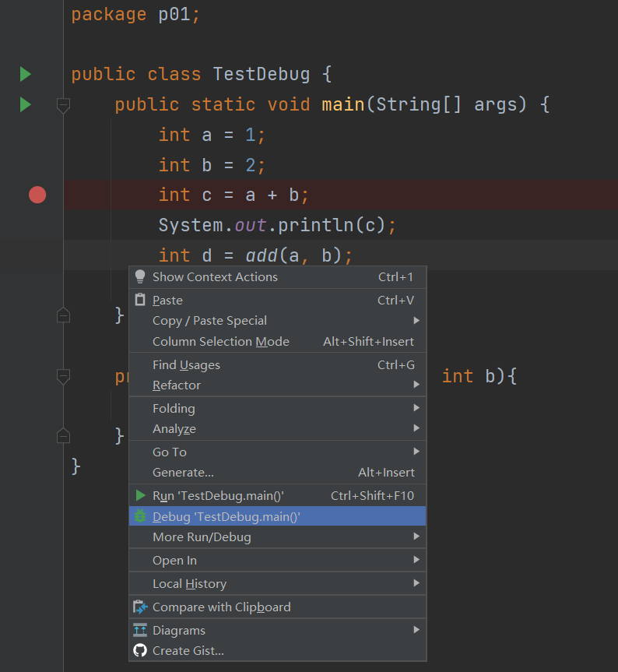This screenshot has width=618, height=672.
Task: Click the run gutter arrow beside class TestDebug
Action: point(25,75)
